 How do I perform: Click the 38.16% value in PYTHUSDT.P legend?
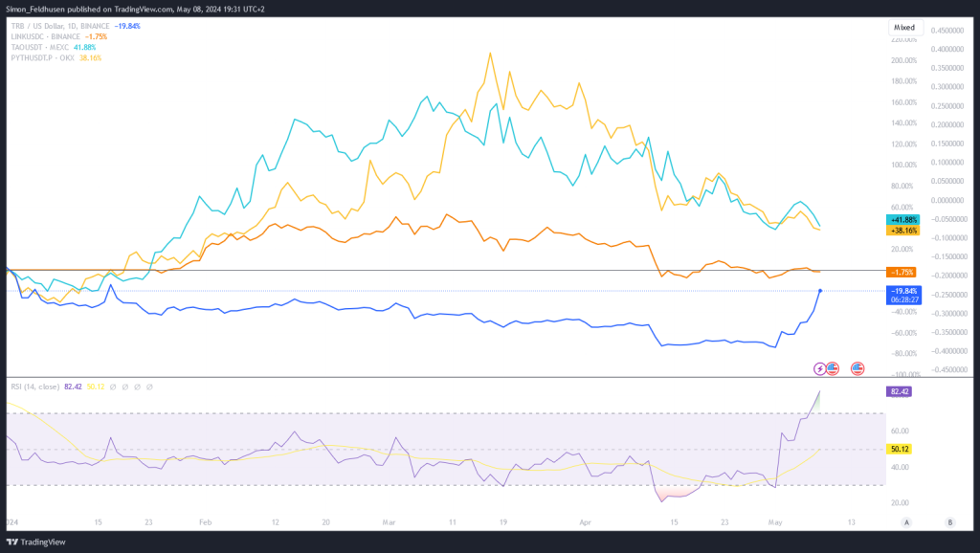tap(90, 58)
